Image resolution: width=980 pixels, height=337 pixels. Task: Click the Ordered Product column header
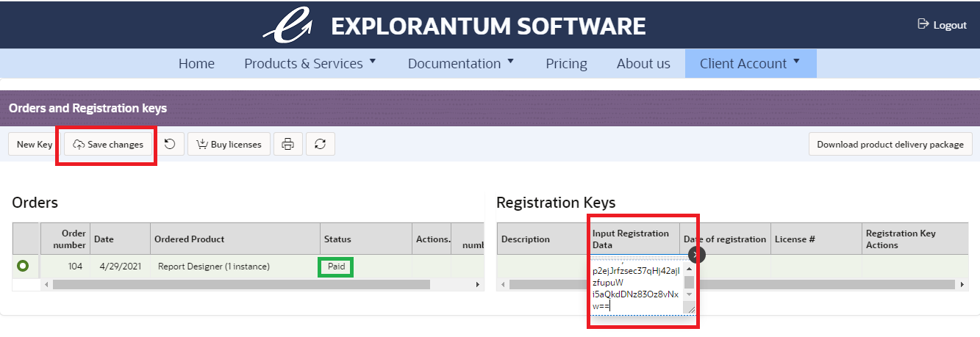(235, 239)
